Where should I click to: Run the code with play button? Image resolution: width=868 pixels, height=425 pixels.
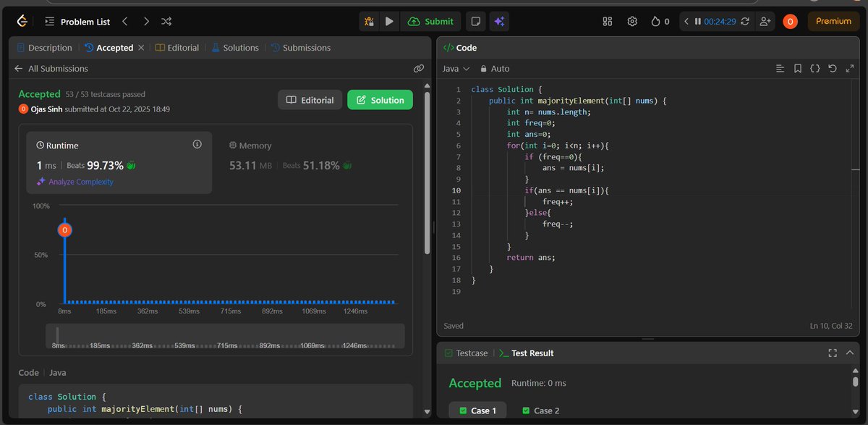point(389,22)
